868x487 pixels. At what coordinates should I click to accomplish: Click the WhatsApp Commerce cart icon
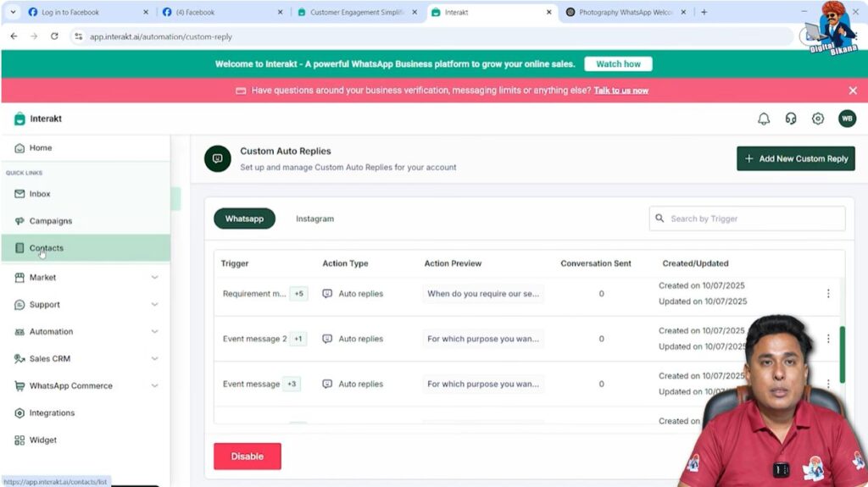tap(19, 385)
